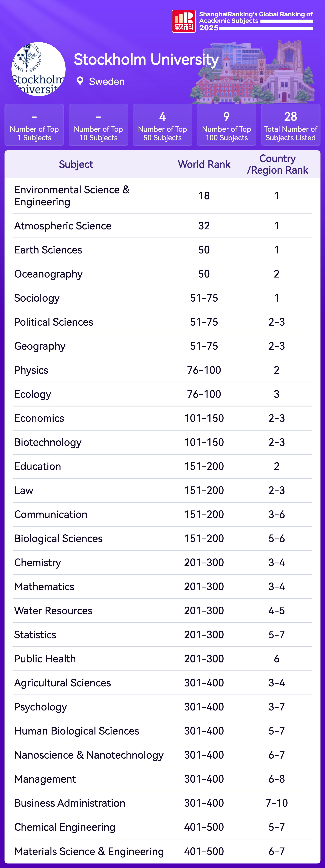Select the Number of Top 10 Subjects card
The height and width of the screenshot is (868, 325).
[x=98, y=125]
